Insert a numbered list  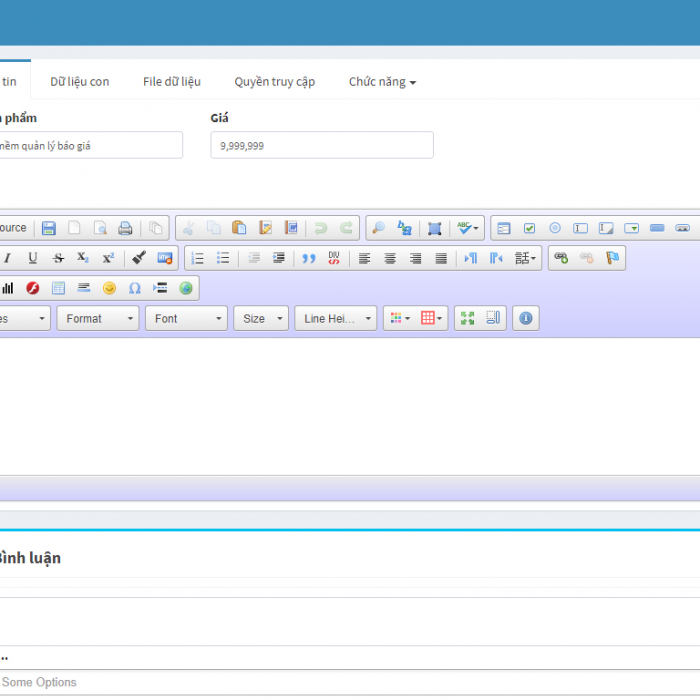[x=197, y=258]
